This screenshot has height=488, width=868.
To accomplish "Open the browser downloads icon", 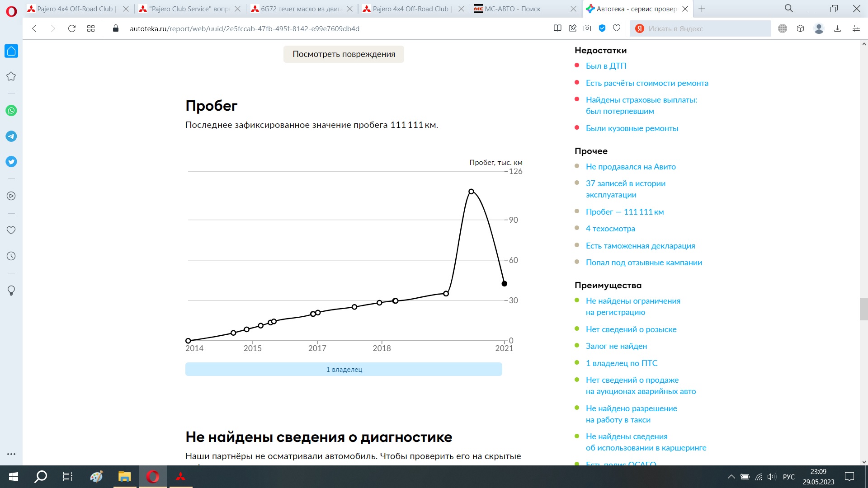I will pyautogui.click(x=837, y=28).
